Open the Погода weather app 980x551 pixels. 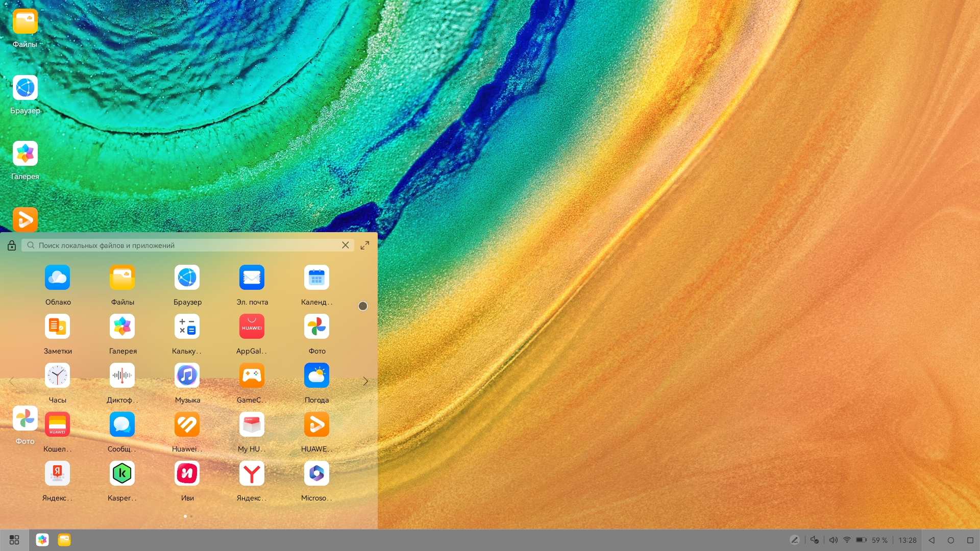tap(316, 376)
